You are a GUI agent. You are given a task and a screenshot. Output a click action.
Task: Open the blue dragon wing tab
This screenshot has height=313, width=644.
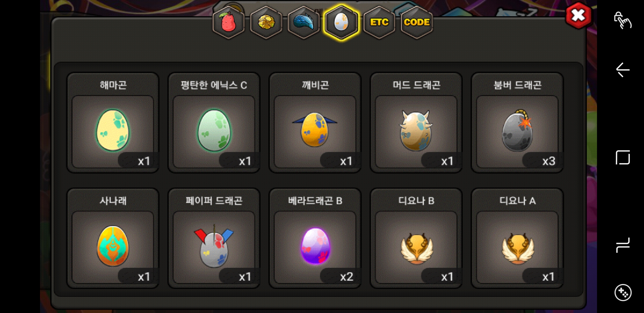[304, 22]
